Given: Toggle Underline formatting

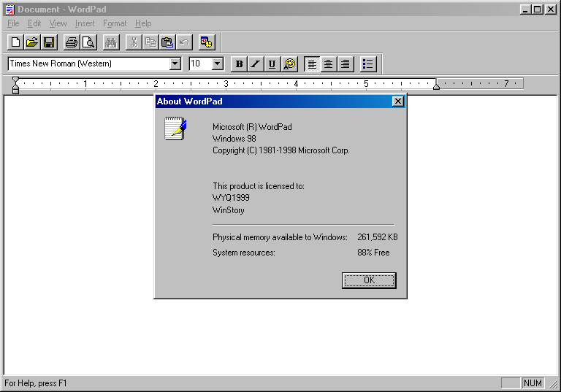Looking at the screenshot, I should point(272,64).
